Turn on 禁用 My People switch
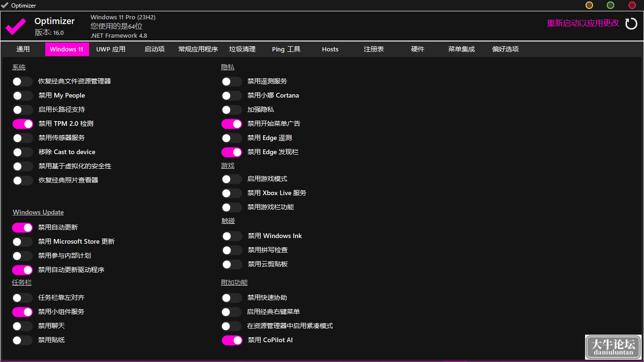The height and width of the screenshot is (362, 644). 23,96
